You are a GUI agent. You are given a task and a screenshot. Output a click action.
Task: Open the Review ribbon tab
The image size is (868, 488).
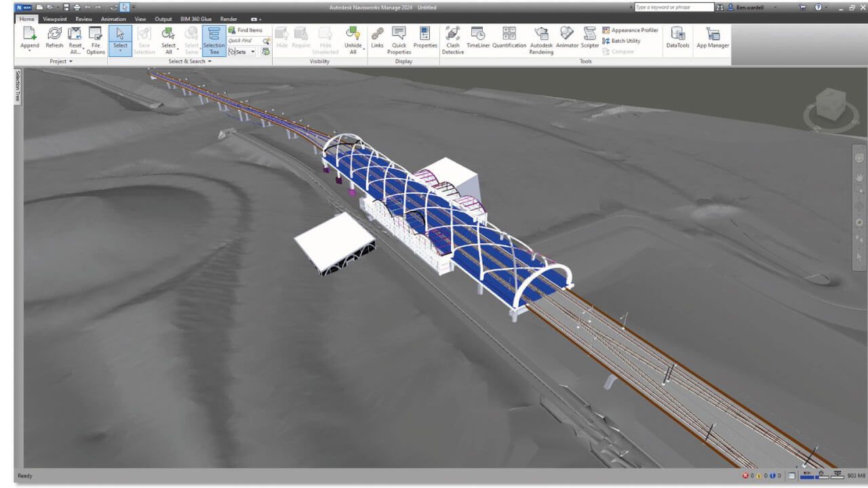coord(84,19)
